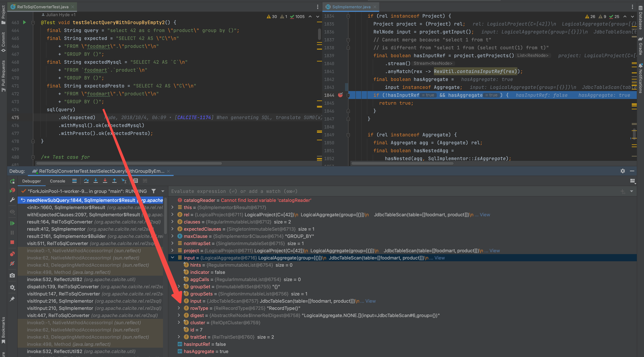Expand the 'rel' variable node
644x357 pixels.
click(x=172, y=214)
